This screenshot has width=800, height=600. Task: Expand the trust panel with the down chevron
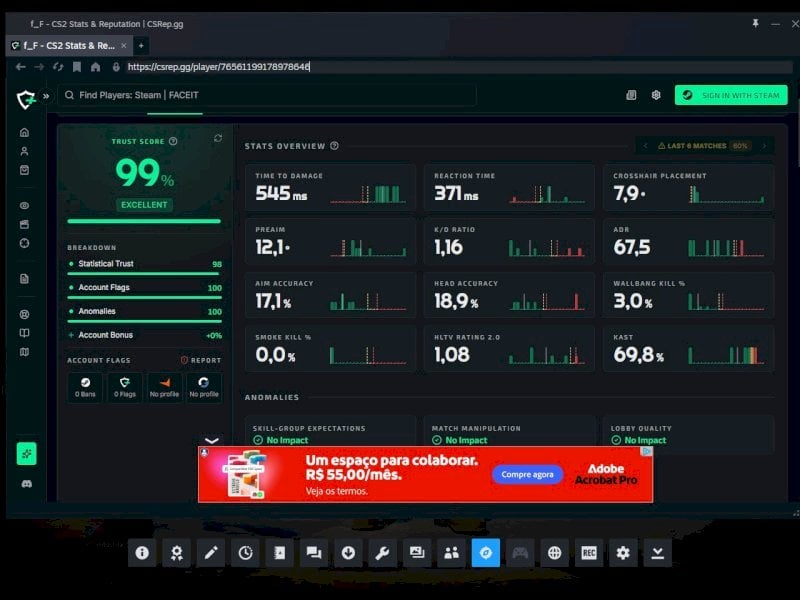click(x=212, y=440)
